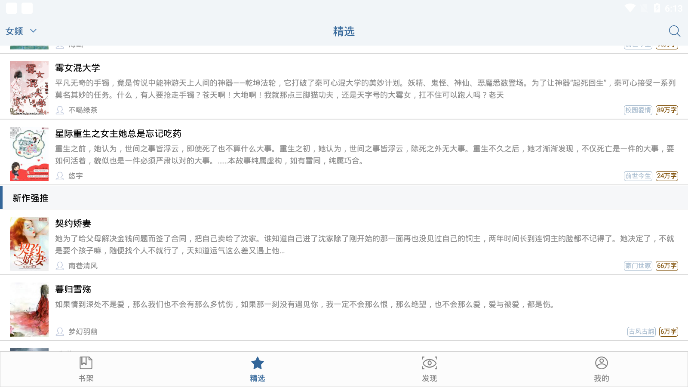Select author name 不喝绿茶
Screen dimensions: 688x387
point(83,110)
